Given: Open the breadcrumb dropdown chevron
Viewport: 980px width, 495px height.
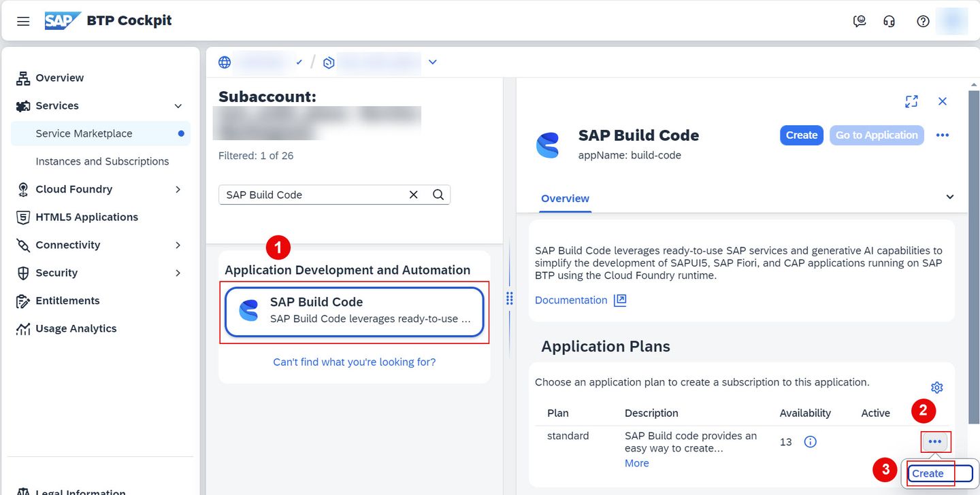Looking at the screenshot, I should 433,63.
